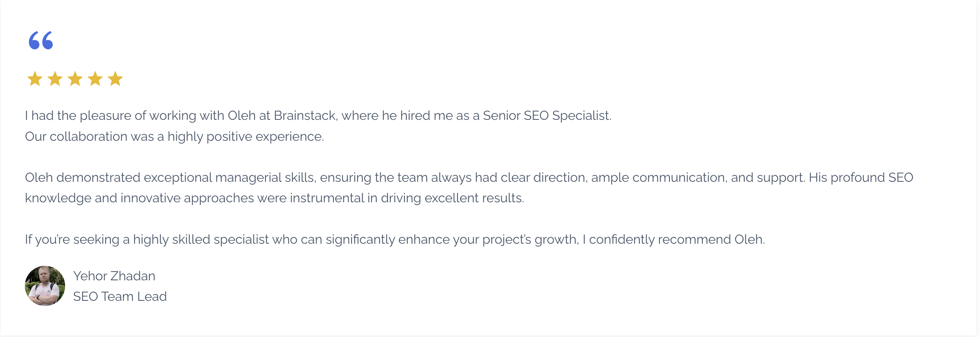The width and height of the screenshot is (980, 337).
Task: Click the second gold rating star
Action: coord(55,78)
